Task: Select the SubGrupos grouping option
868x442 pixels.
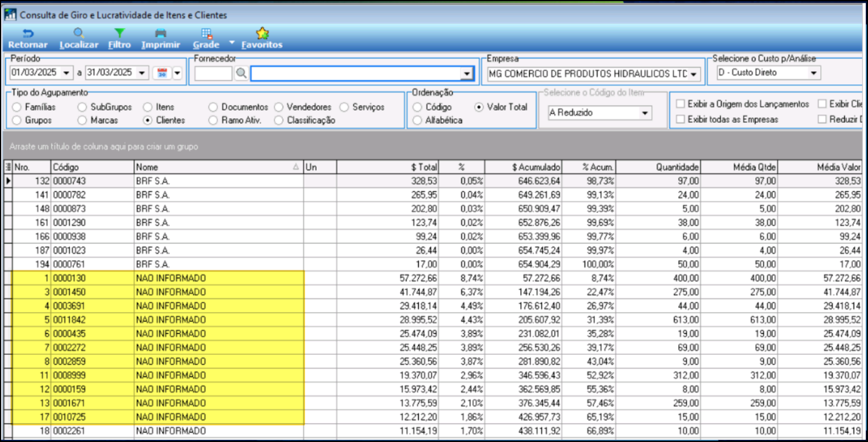Action: pyautogui.click(x=105, y=107)
